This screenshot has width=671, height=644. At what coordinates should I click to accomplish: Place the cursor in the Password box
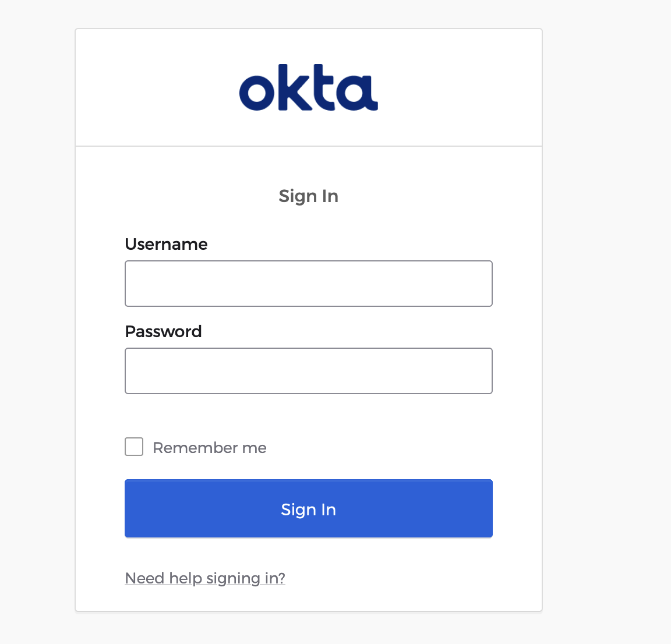(x=309, y=370)
